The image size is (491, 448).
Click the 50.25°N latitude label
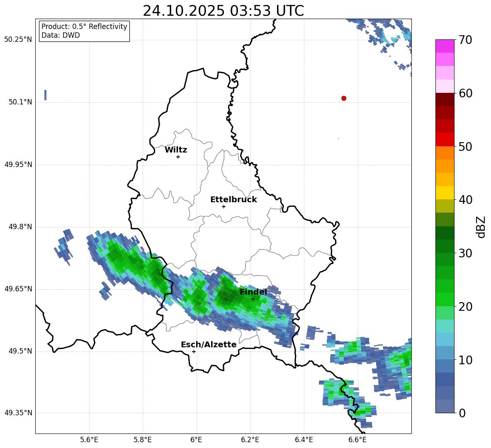(x=18, y=40)
